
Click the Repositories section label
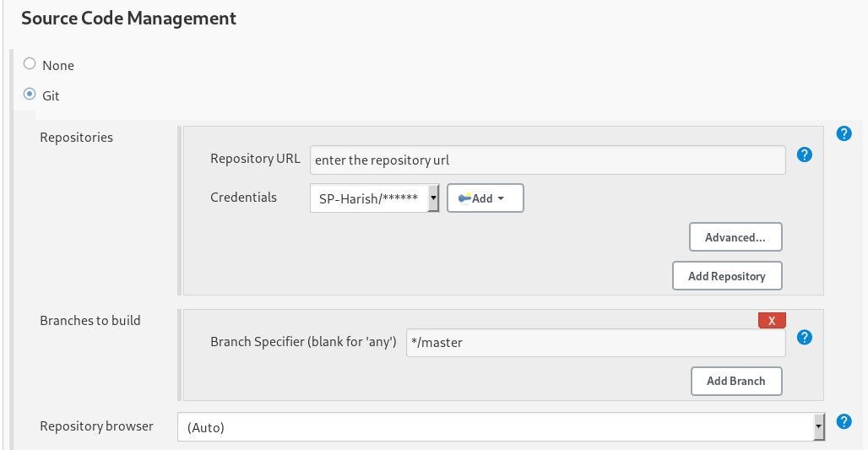(x=76, y=137)
